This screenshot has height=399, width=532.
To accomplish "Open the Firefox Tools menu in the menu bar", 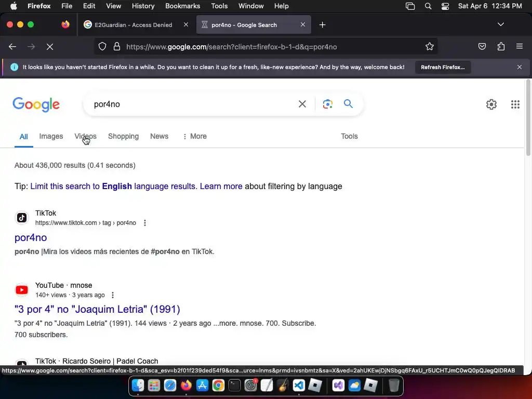I will click(219, 6).
